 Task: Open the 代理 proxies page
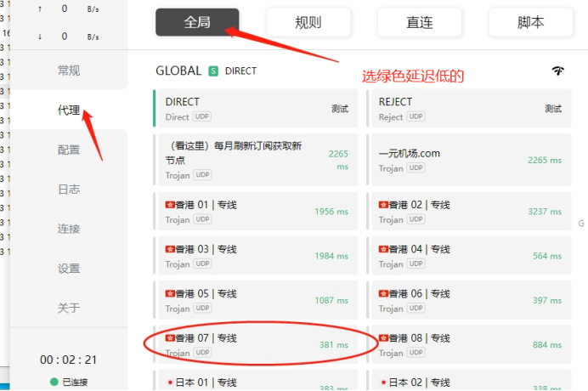pyautogui.click(x=69, y=110)
